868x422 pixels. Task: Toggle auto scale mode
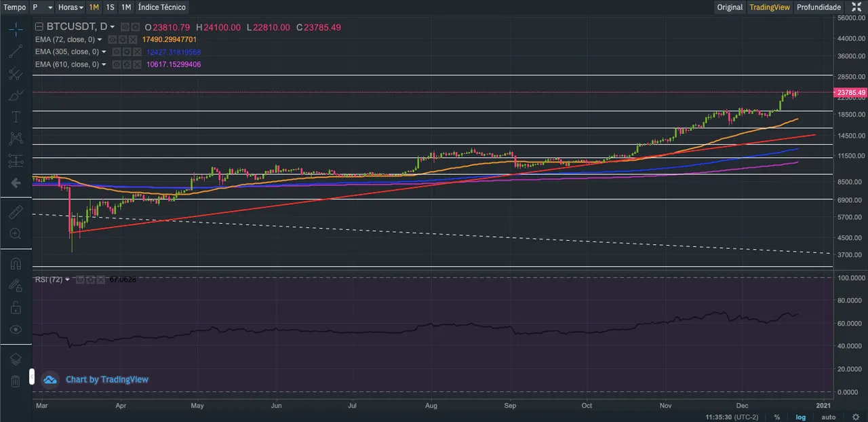(x=828, y=417)
